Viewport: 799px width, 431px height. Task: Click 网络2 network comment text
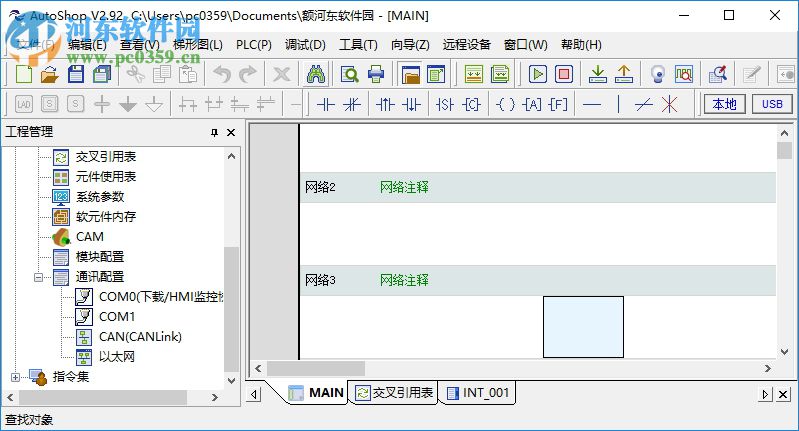point(404,187)
